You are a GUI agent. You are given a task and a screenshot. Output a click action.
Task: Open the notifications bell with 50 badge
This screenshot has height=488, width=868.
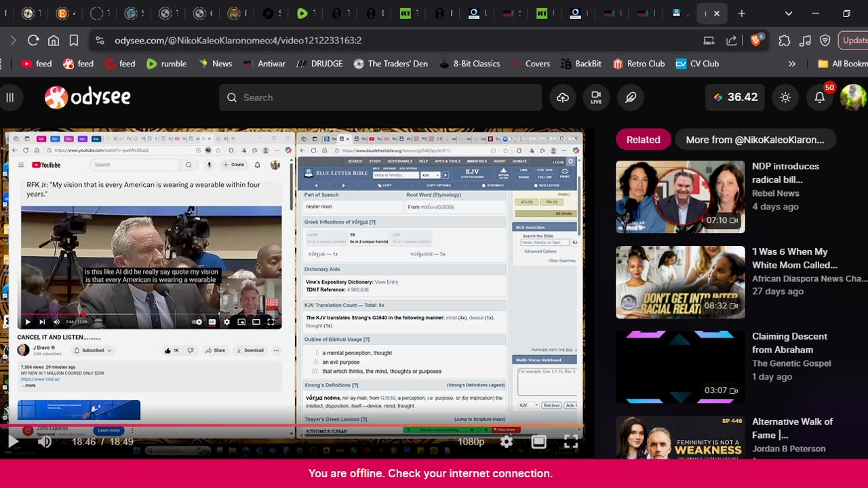820,98
